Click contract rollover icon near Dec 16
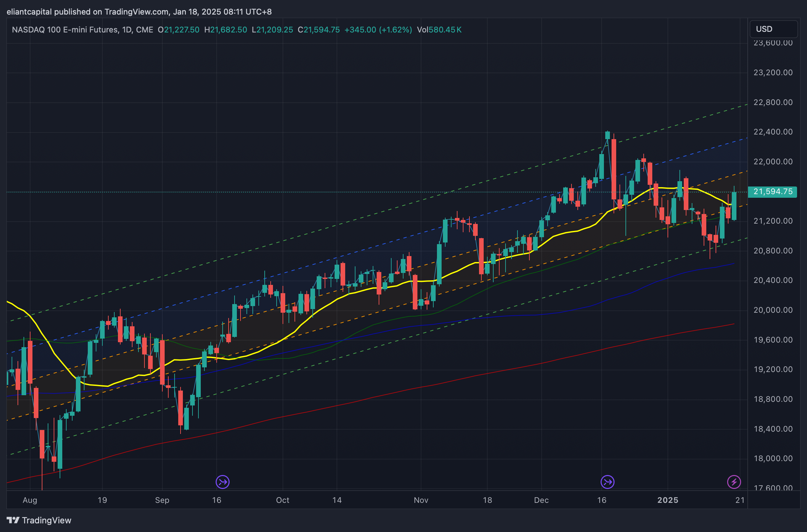 coord(607,482)
